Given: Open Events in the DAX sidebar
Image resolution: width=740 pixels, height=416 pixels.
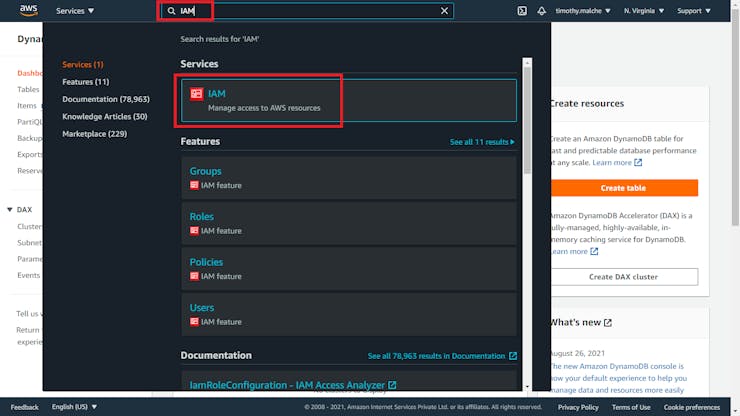Looking at the screenshot, I should (29, 275).
